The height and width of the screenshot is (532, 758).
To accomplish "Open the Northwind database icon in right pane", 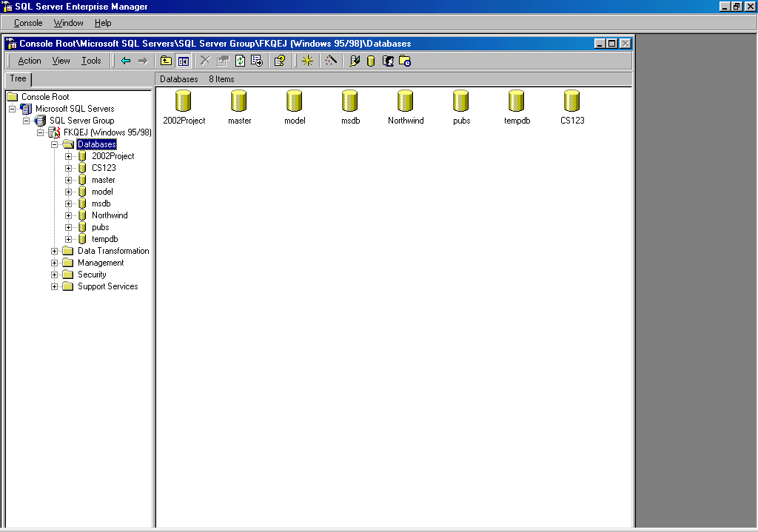I will click(405, 101).
